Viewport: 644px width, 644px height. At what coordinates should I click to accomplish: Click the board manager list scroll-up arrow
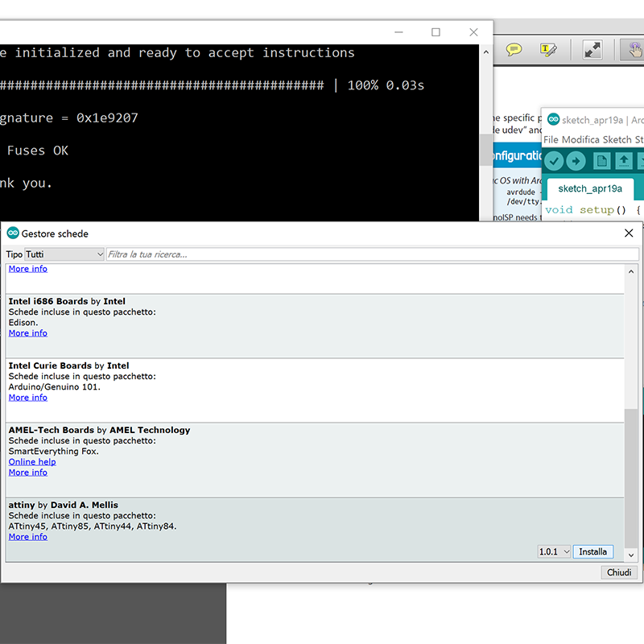pos(631,271)
